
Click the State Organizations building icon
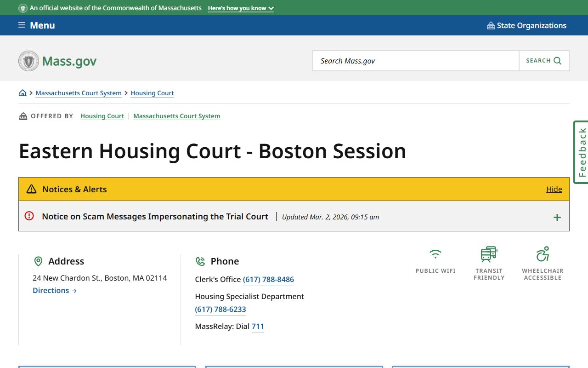[491, 25]
